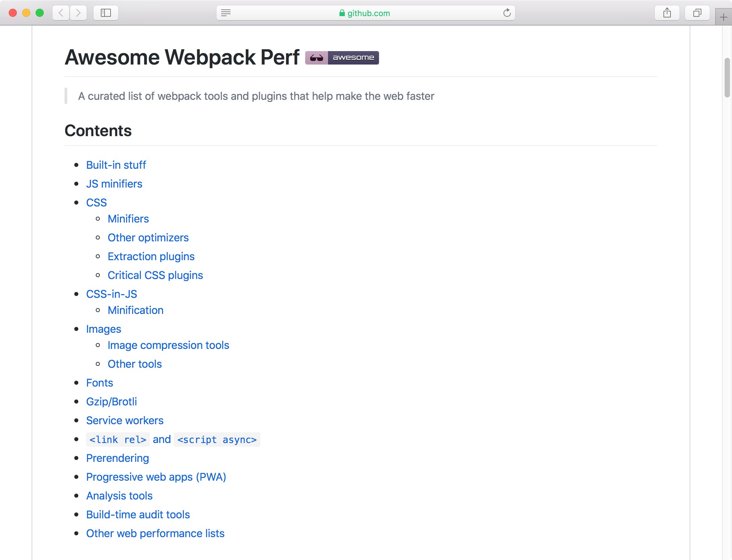Open Analysis tools link
Viewport: 732px width, 560px height.
[x=119, y=495]
